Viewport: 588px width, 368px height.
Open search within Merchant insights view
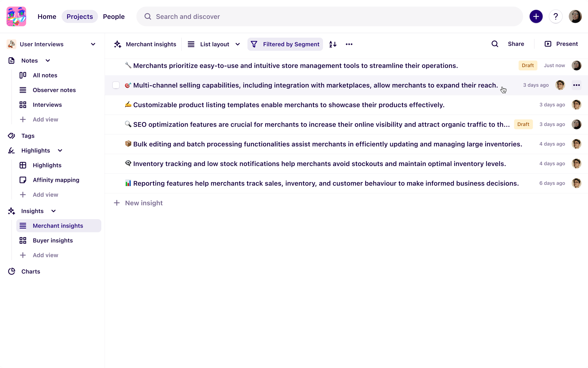point(495,44)
